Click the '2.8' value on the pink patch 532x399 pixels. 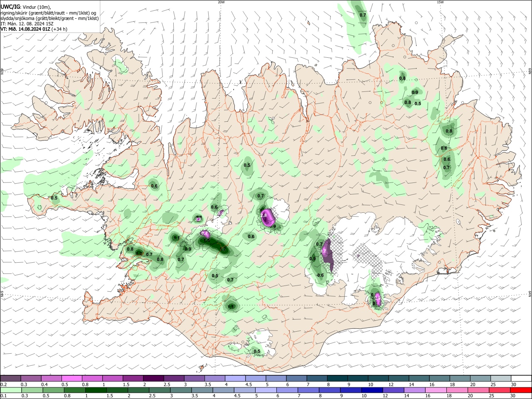coord(264,215)
